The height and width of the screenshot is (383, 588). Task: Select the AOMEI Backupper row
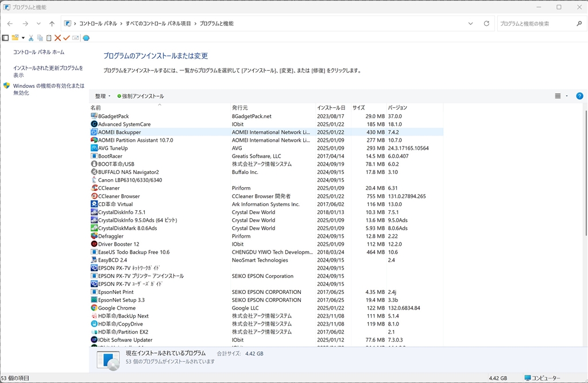pyautogui.click(x=266, y=132)
